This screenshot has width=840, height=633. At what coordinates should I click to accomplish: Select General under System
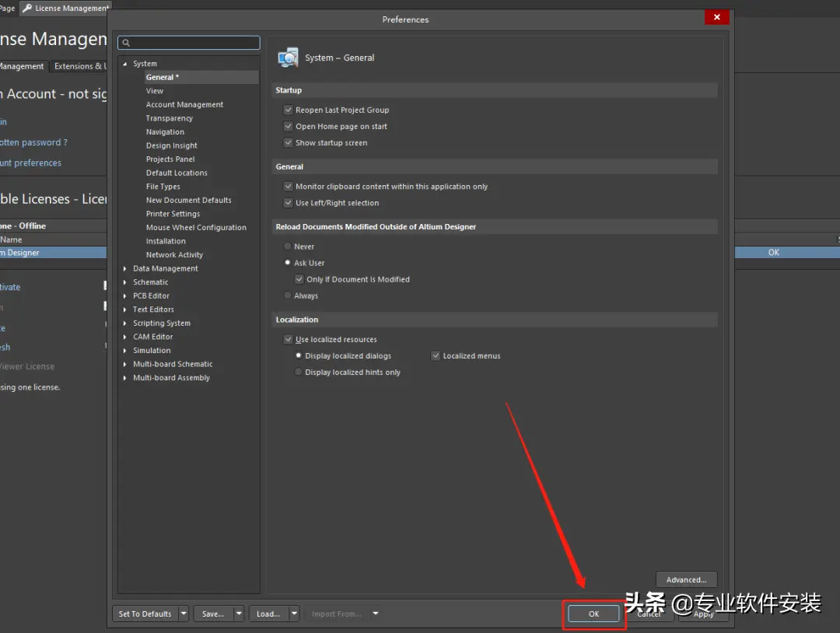coord(201,77)
